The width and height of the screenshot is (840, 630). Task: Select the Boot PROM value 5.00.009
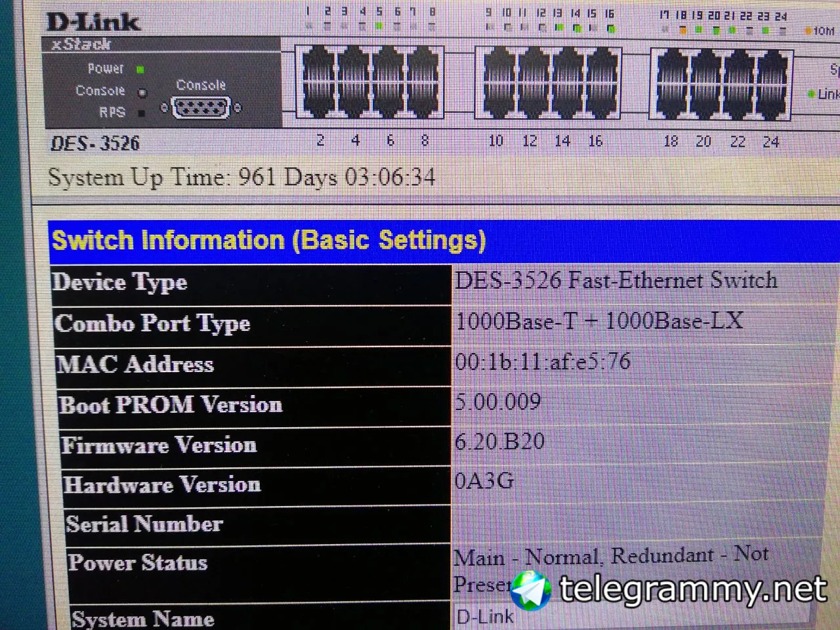pos(498,401)
